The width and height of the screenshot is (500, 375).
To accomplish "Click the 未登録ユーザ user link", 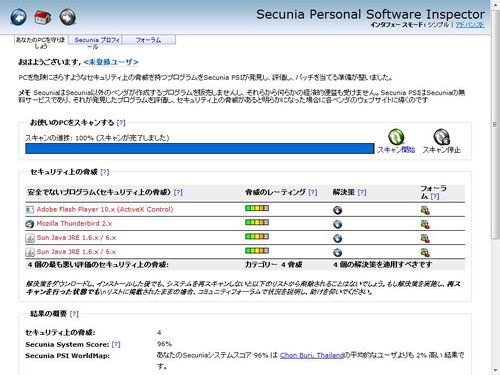I will [x=111, y=62].
